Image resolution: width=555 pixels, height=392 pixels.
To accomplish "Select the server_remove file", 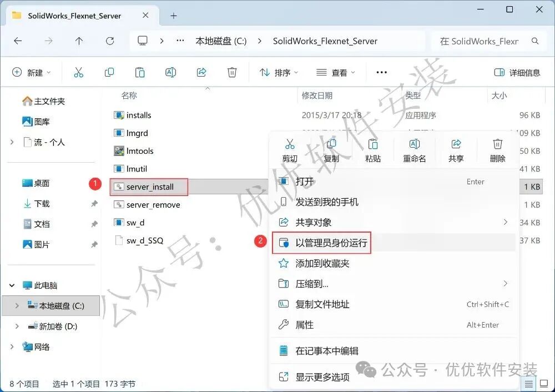I will click(x=147, y=205).
